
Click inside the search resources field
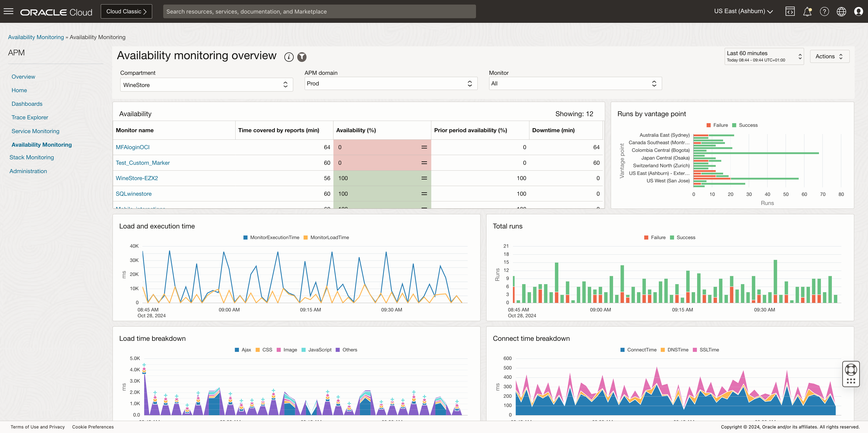pyautogui.click(x=319, y=11)
